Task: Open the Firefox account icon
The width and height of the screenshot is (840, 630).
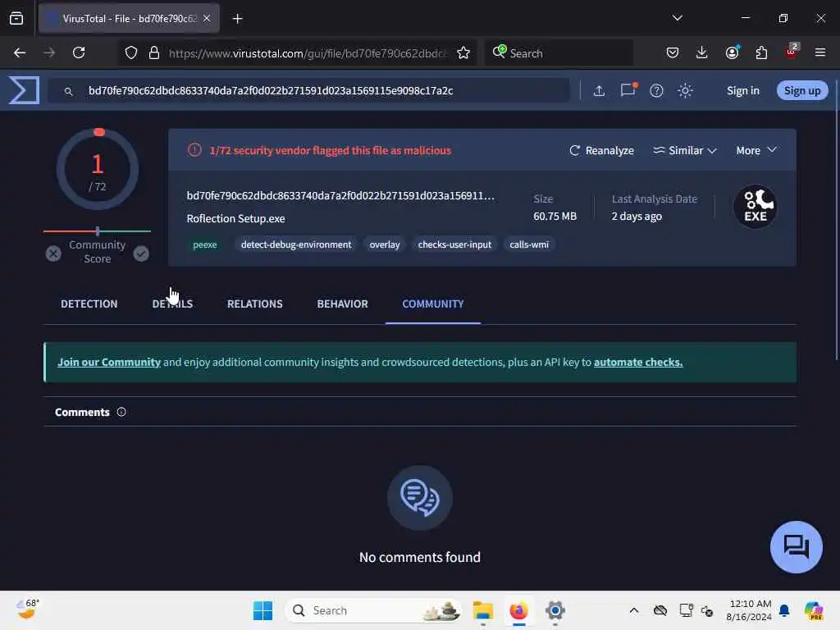Action: point(732,52)
